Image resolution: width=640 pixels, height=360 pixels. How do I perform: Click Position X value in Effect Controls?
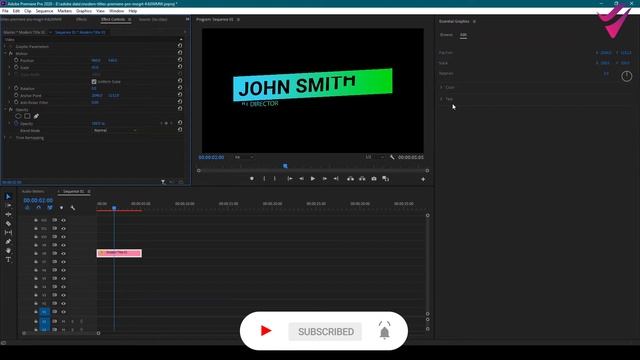[96, 60]
